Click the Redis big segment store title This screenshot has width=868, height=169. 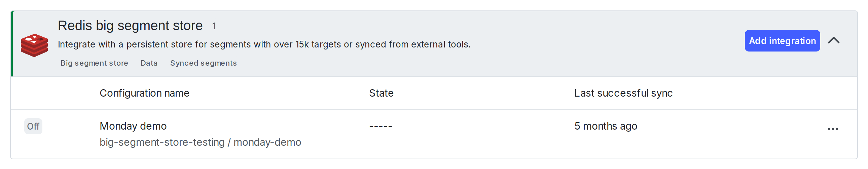130,26
